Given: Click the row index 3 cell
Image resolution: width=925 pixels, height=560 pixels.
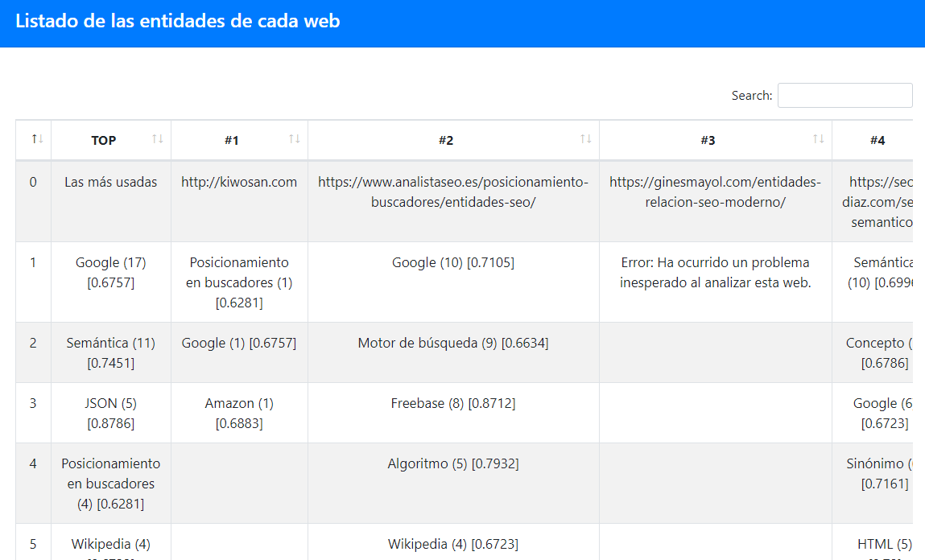Looking at the screenshot, I should pyautogui.click(x=34, y=414).
